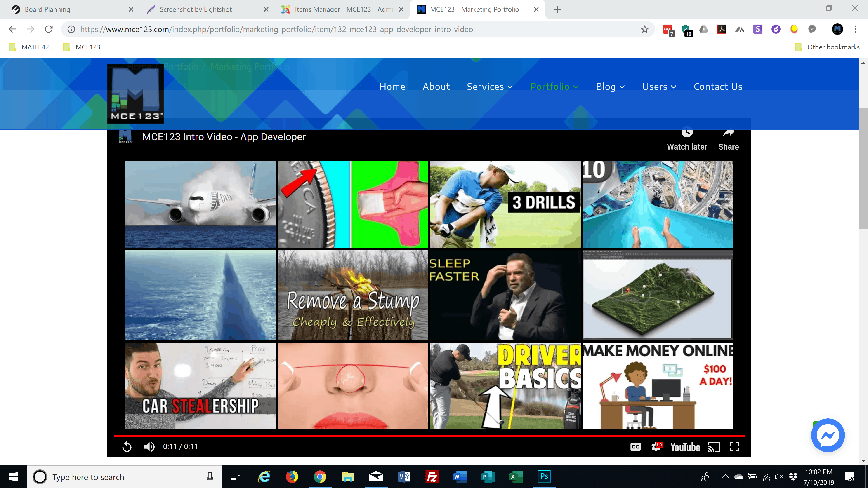Screen dimensions: 868x488
Task: Open Other bookmarks folder
Action: [x=827, y=47]
